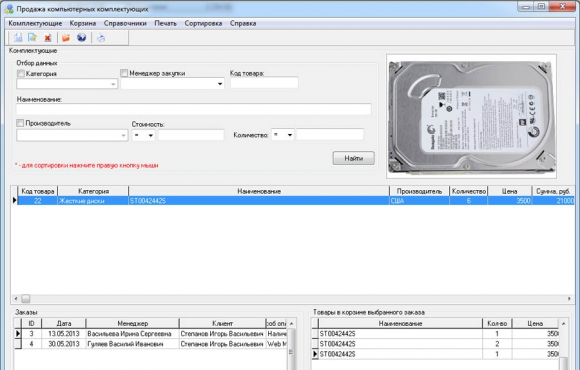Open the Корзина menu
Screen dimensions: 580x370
click(83, 23)
